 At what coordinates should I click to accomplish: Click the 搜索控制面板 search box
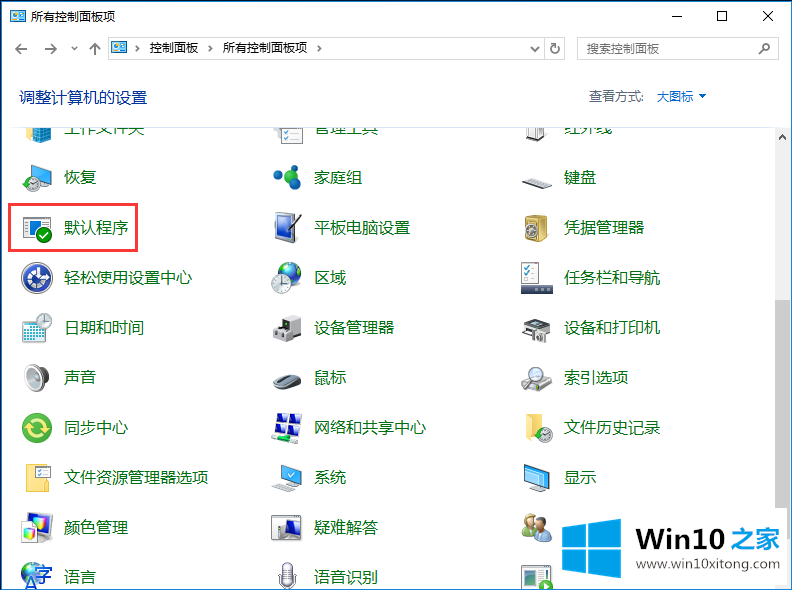(677, 49)
